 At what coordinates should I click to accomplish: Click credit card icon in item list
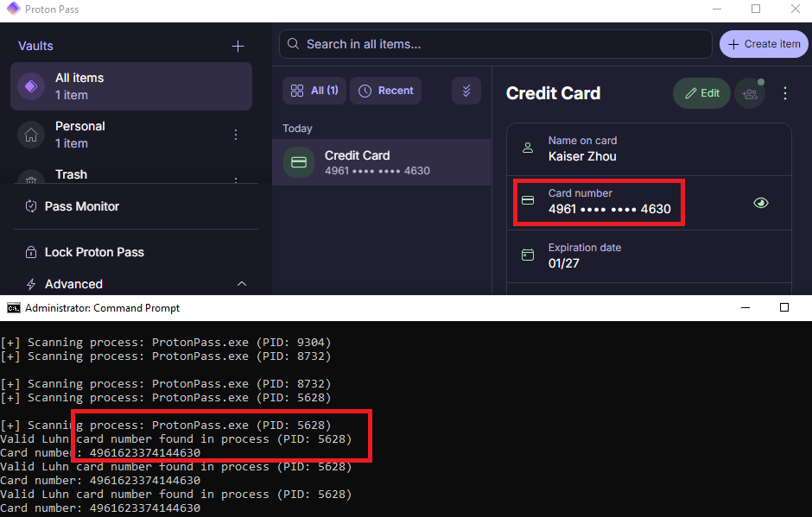click(299, 162)
